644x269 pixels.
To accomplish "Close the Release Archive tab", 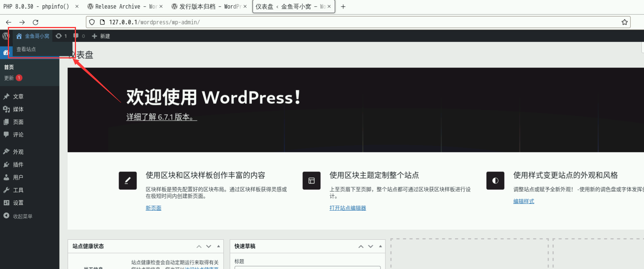I will point(161,6).
